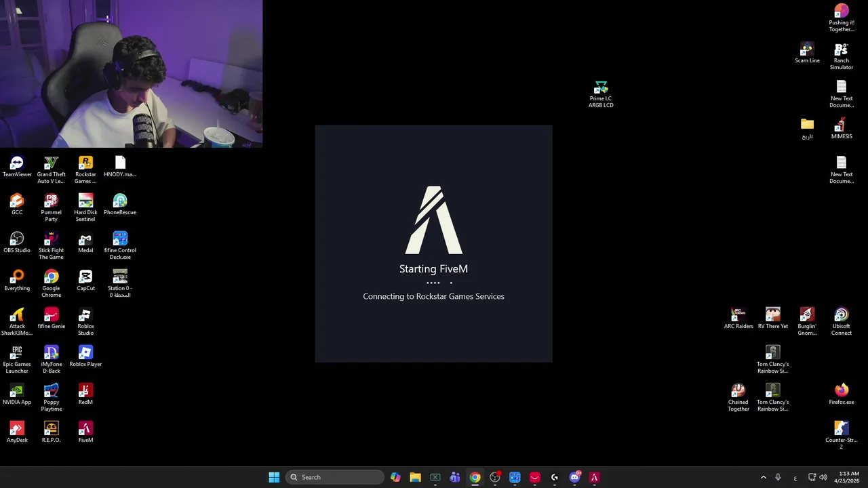Viewport: 868px width, 488px height.
Task: Select the Burglin' Gnom... shortcut
Action: (807, 321)
